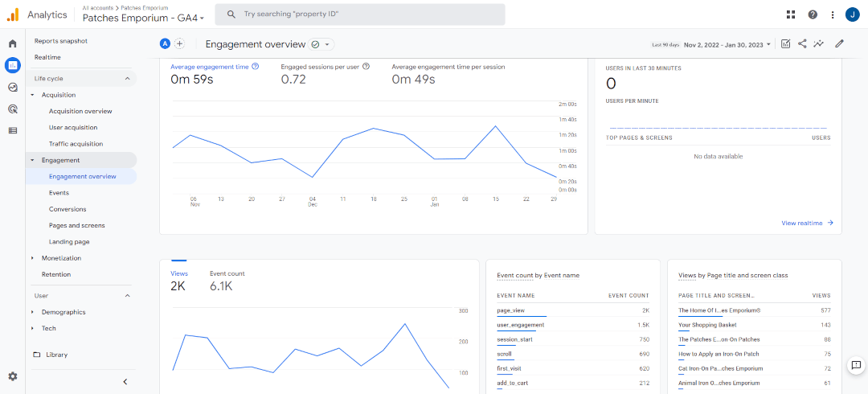Open the Landing page report

69,241
